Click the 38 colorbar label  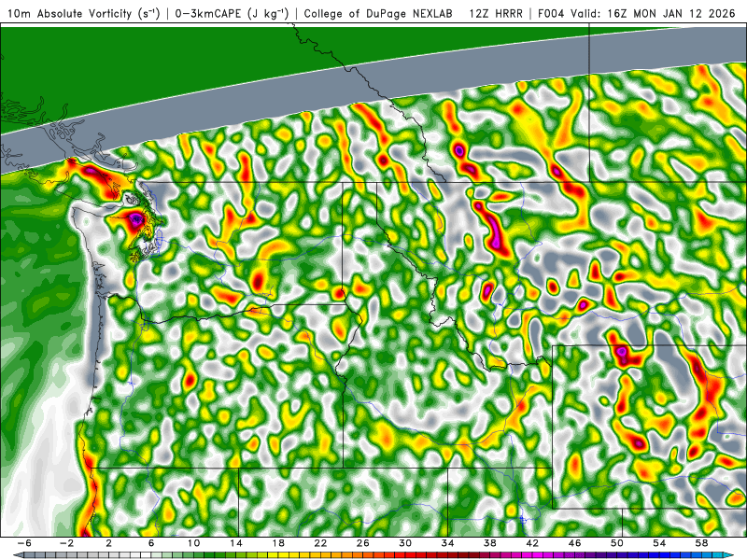[489, 543]
